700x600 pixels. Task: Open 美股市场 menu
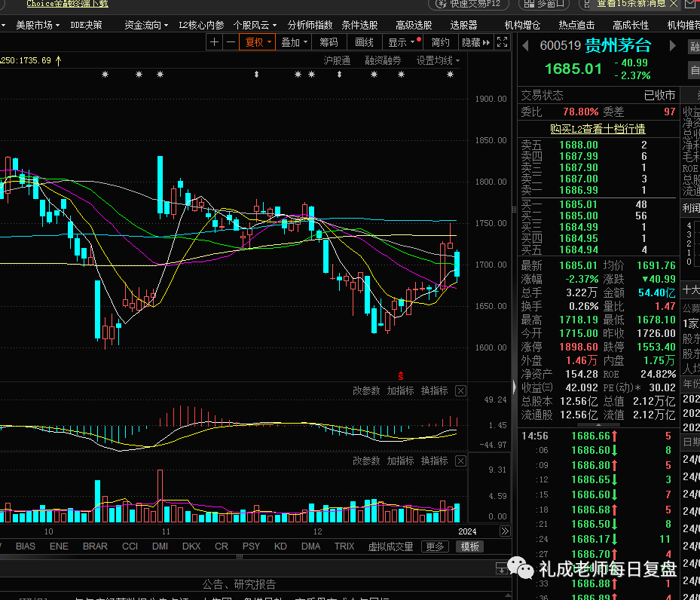38,25
